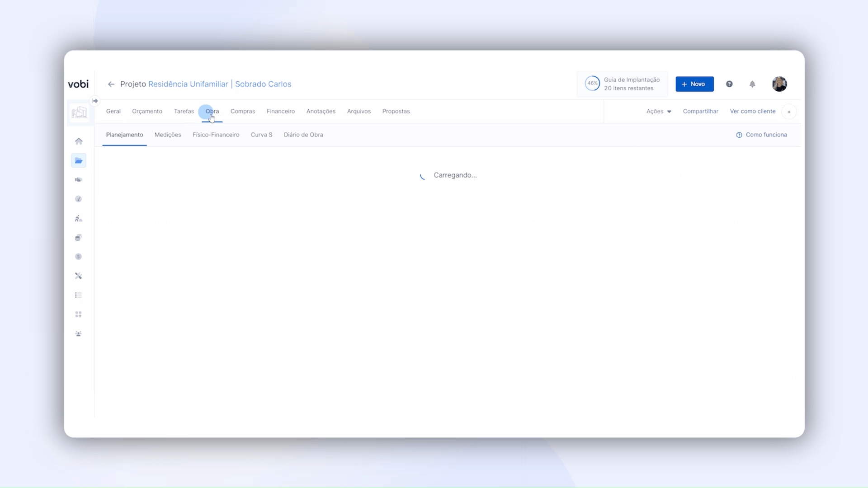Open the dollar sign sidebar icon
Image resolution: width=868 pixels, height=488 pixels.
coord(79,257)
